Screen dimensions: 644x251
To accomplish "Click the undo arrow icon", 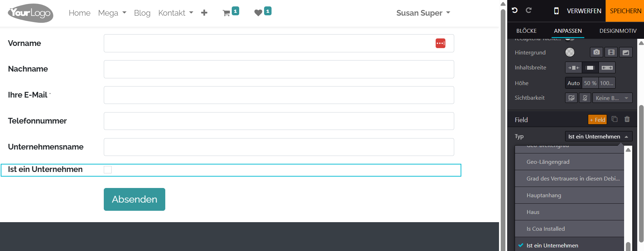I will pyautogui.click(x=515, y=10).
